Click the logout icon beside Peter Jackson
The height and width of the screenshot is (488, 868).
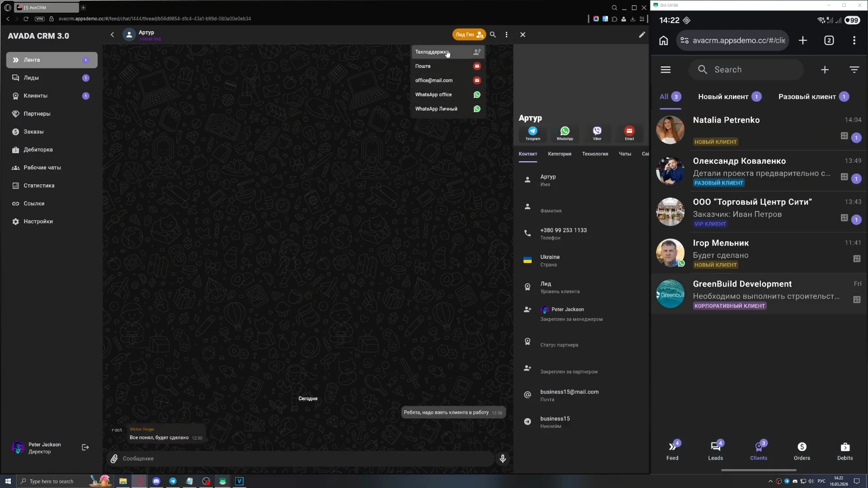[85, 447]
